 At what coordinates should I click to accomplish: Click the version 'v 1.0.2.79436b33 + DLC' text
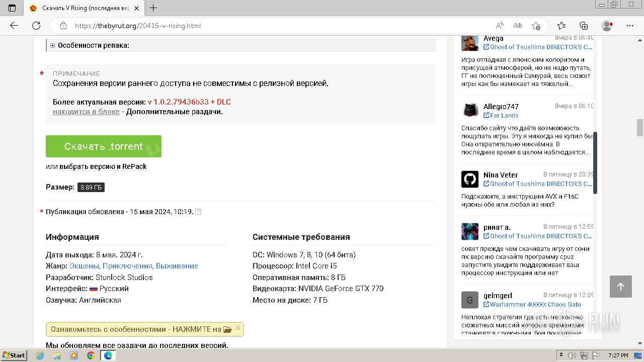pos(189,102)
